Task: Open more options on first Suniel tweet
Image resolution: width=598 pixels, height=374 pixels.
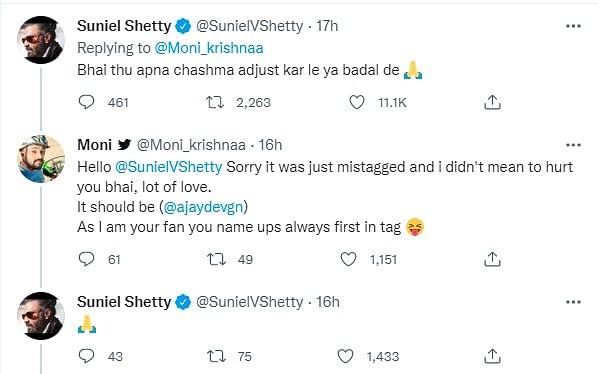Action: pyautogui.click(x=573, y=26)
